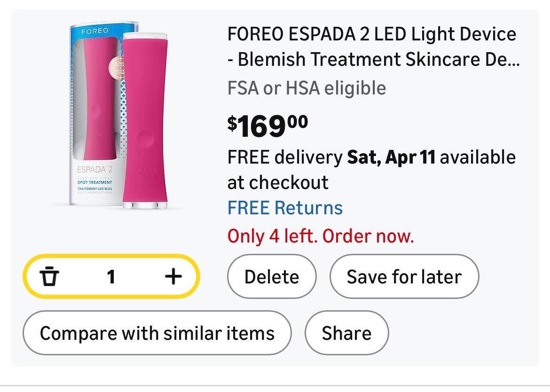Screen dimensions: 550x392
Task: Increase quantity with the plus icon
Action: click(173, 276)
